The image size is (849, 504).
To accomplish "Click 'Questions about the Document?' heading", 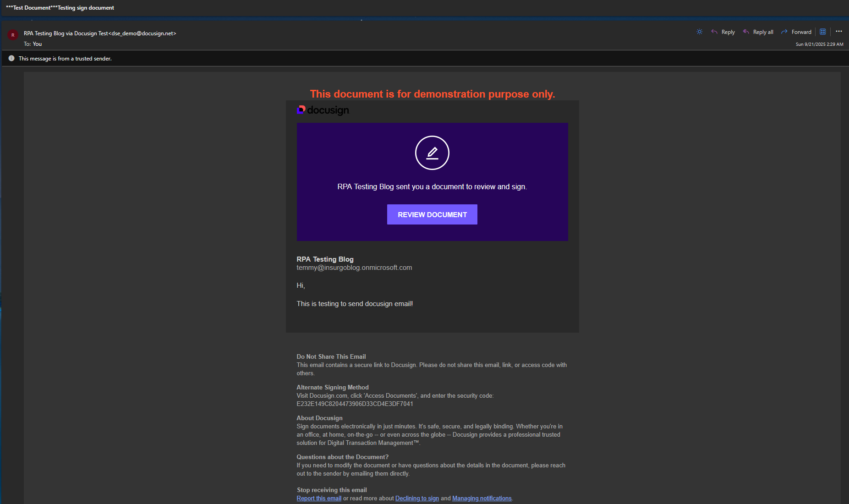I will pyautogui.click(x=342, y=457).
